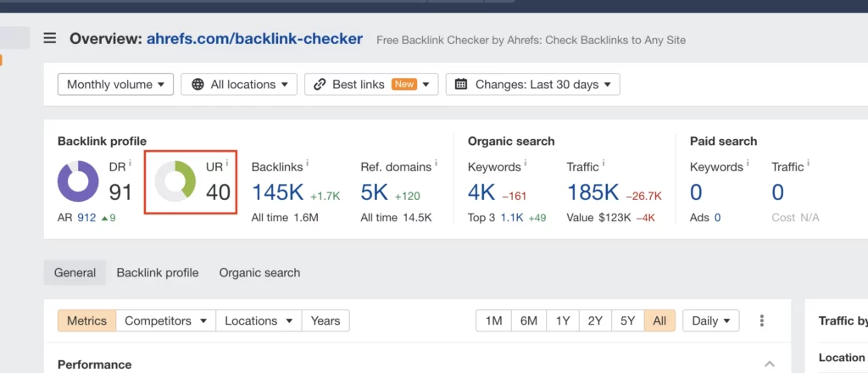868x373 pixels.
Task: Expand the Competitors dropdown
Action: coord(166,320)
